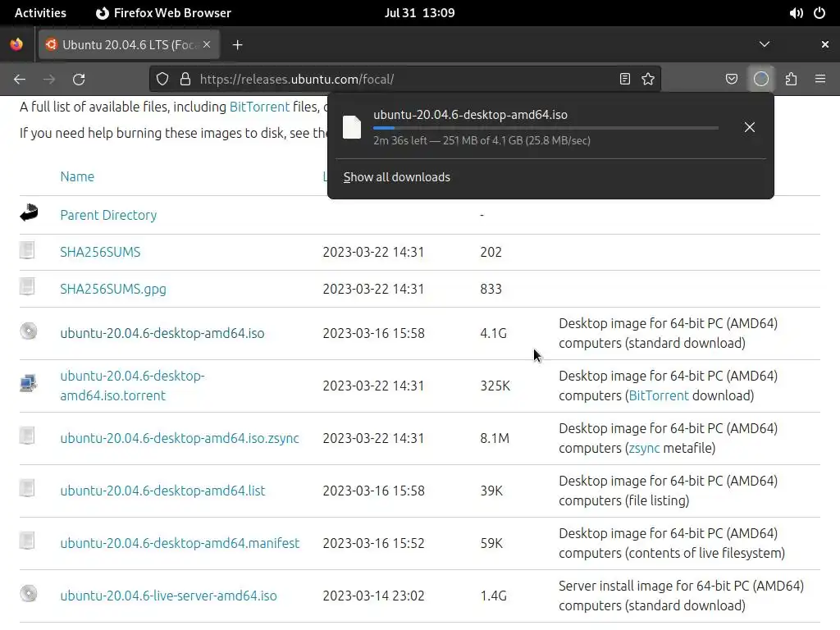The width and height of the screenshot is (840, 630).
Task: Open ubuntu-20.04.6-desktop-amd64.list link
Action: 162,491
